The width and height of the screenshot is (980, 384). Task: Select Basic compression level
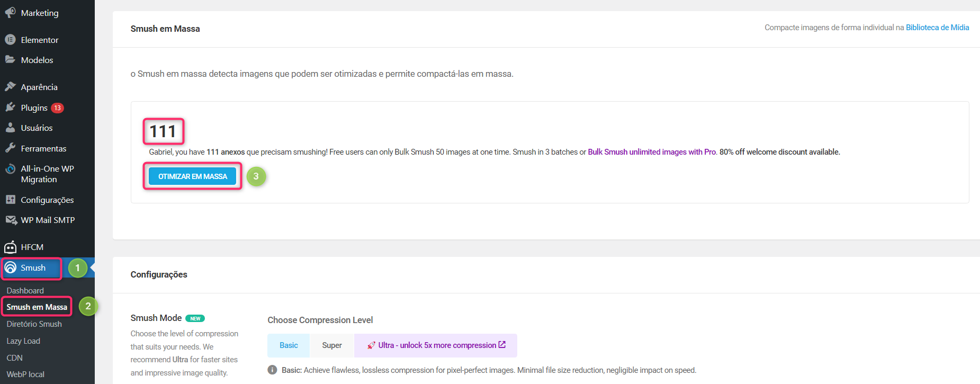tap(289, 345)
